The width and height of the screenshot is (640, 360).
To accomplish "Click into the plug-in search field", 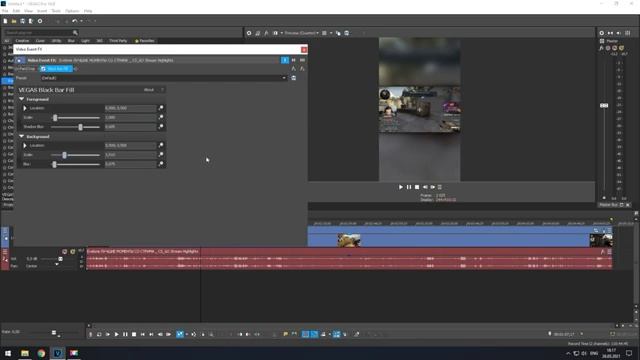I will pyautogui.click(x=39, y=33).
